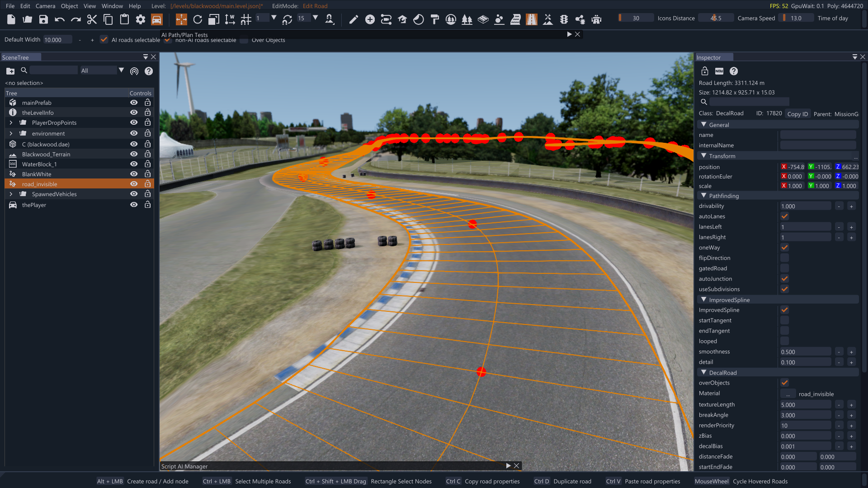868x488 pixels.
Task: Enable the flipDirection checkbox
Action: click(784, 258)
